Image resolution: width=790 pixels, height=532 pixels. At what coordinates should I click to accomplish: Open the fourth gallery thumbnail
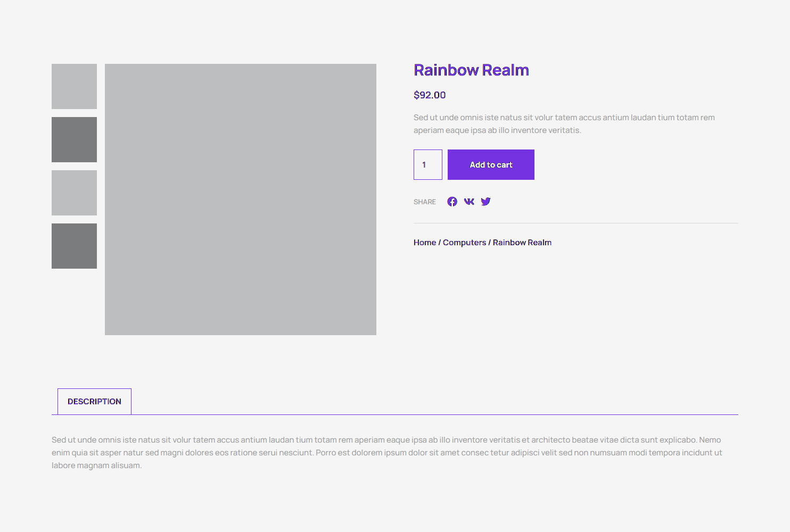coord(74,246)
